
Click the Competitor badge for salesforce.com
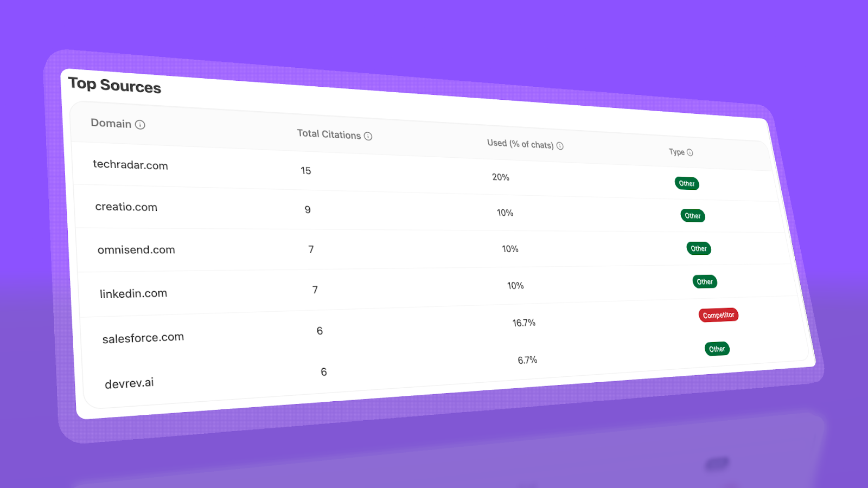[718, 315]
